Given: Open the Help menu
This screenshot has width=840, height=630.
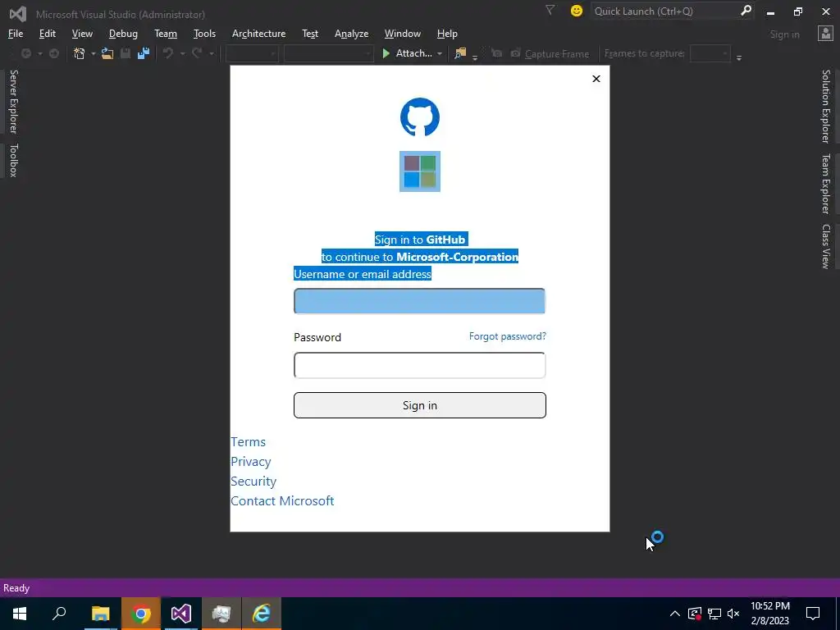Looking at the screenshot, I should click(447, 34).
